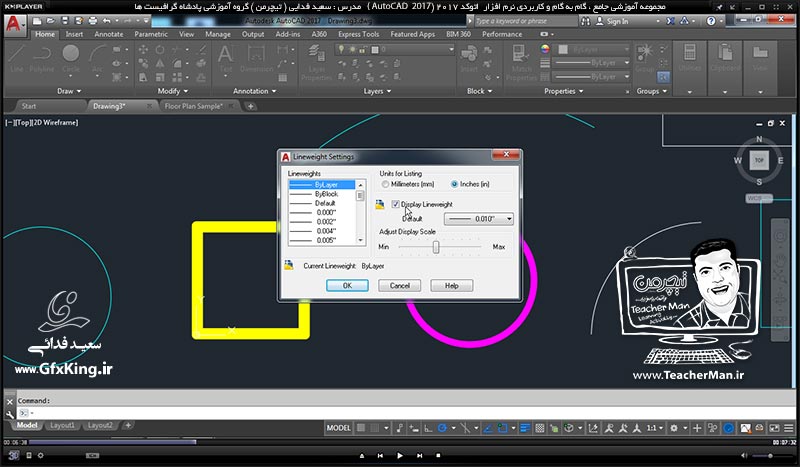
Task: Switch to the Parametric ribbon tab
Action: (151, 34)
